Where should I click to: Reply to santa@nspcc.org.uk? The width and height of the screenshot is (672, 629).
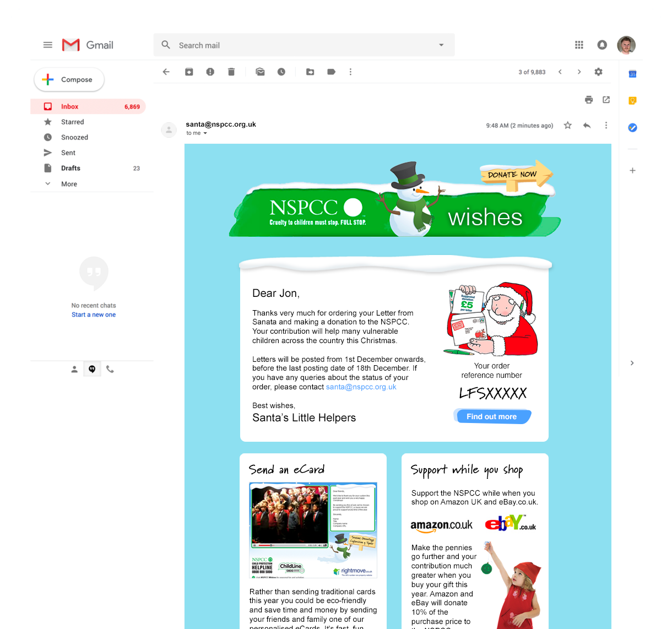point(587,125)
